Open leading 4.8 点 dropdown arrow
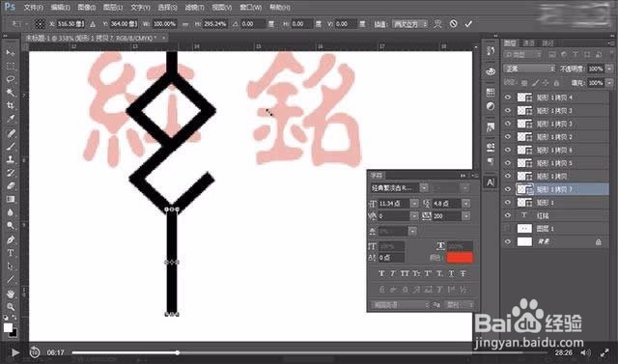The image size is (618, 364). [466, 204]
